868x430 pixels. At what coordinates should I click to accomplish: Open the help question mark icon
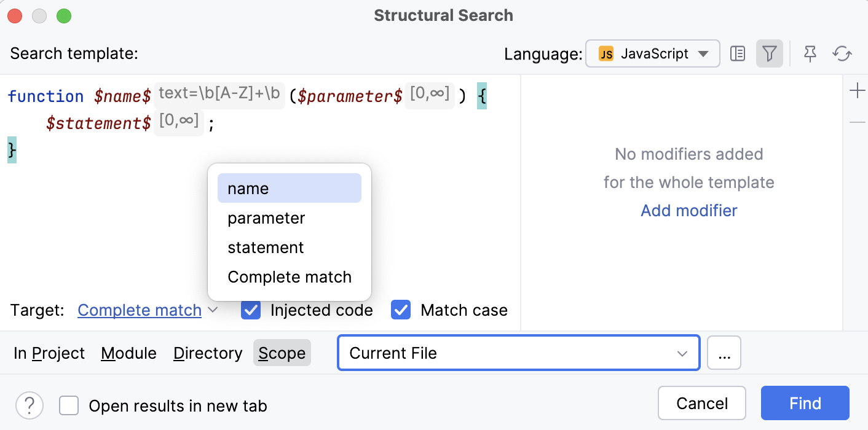point(28,405)
